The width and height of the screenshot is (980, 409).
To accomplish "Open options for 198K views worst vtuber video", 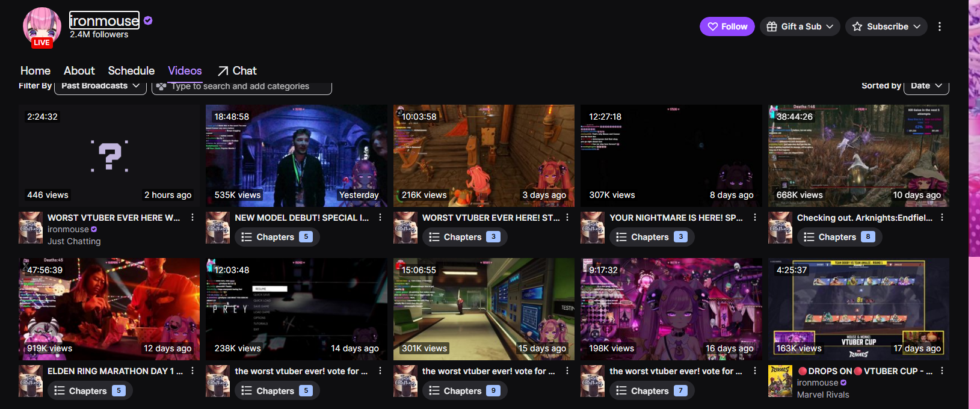I will 755,371.
